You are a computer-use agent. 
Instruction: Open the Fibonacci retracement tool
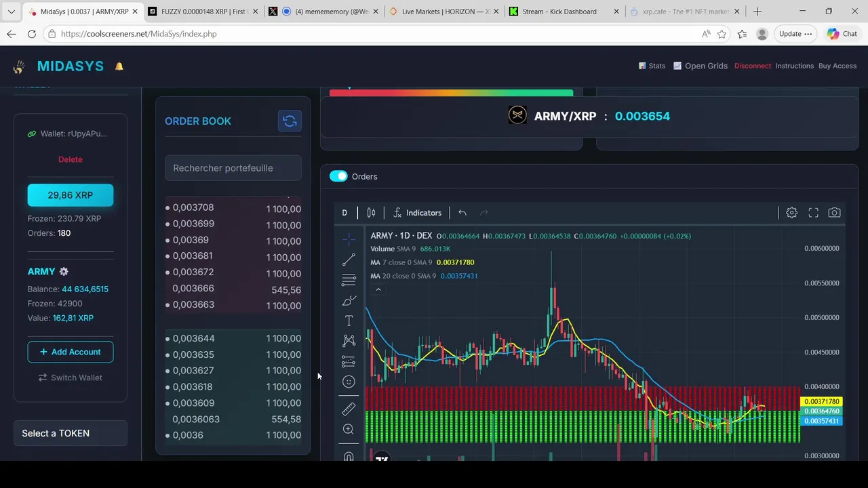coord(349,280)
